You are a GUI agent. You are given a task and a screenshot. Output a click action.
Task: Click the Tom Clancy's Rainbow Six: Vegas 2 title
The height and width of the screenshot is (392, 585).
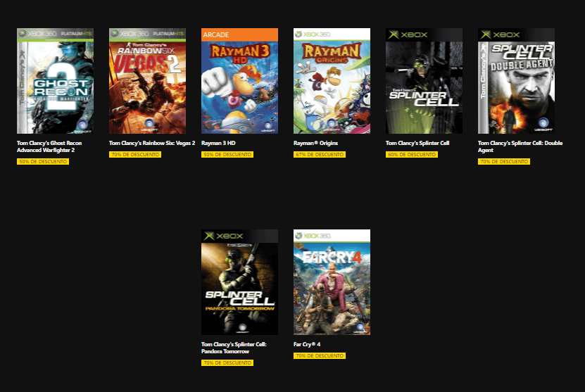click(152, 144)
